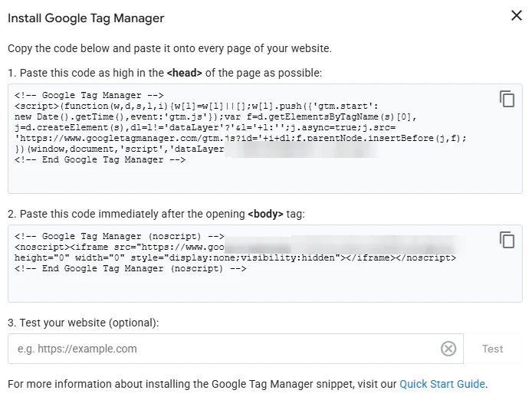This screenshot has height=400, width=532.
Task: Click the googletagmanager.com URL code line
Action: 240,139
